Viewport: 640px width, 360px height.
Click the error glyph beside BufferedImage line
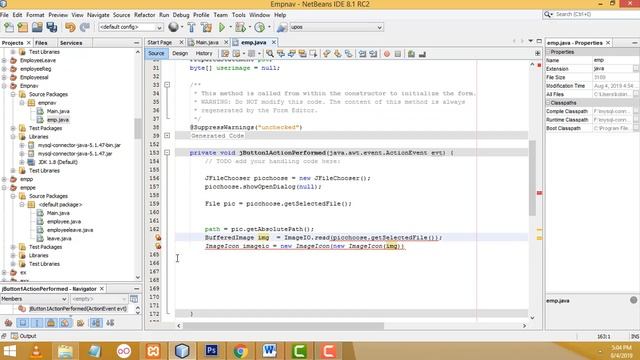click(x=158, y=238)
